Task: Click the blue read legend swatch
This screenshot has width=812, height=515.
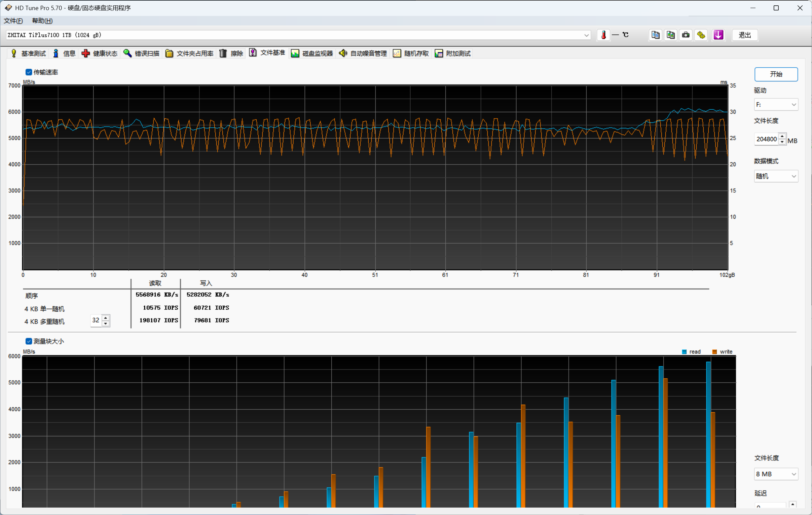Action: pyautogui.click(x=684, y=352)
